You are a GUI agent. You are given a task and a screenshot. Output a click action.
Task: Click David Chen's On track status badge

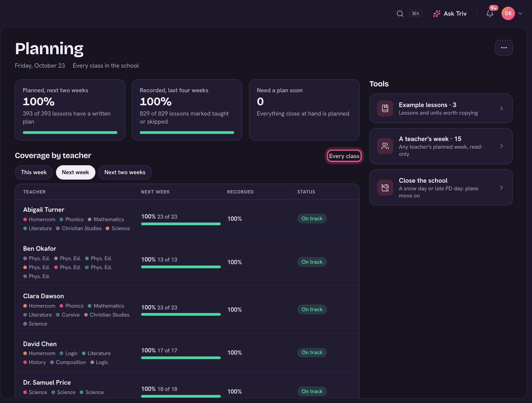(312, 352)
